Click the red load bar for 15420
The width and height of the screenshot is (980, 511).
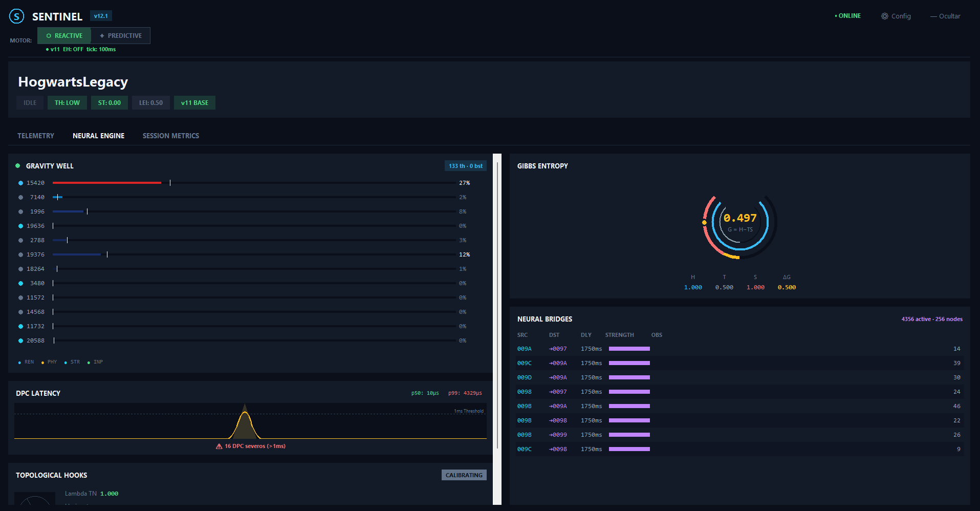tap(107, 183)
